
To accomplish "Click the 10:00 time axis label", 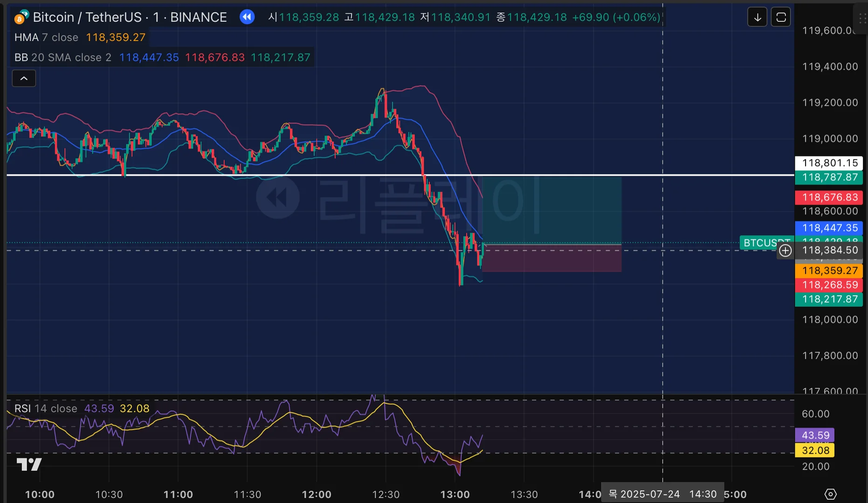I will [x=40, y=494].
